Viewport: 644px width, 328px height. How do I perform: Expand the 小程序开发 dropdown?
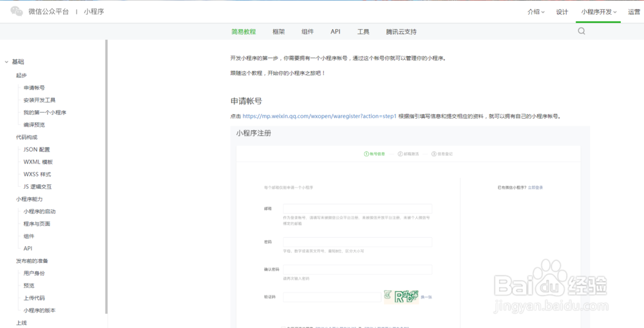pyautogui.click(x=599, y=12)
